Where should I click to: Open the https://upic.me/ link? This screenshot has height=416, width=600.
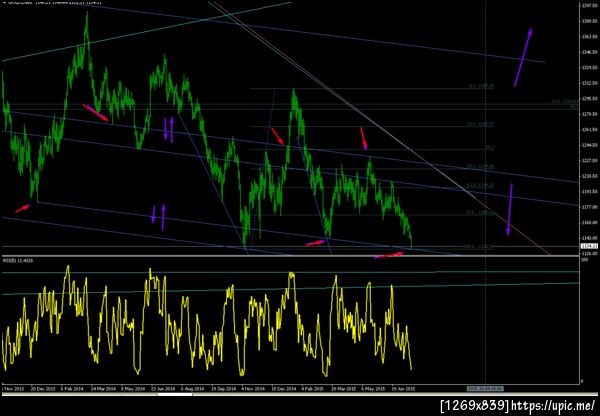coord(553,405)
